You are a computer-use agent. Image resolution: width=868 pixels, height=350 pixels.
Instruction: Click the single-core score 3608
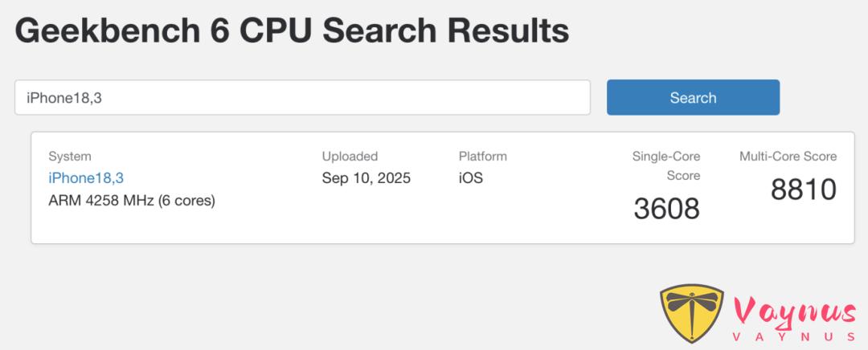pyautogui.click(x=666, y=209)
